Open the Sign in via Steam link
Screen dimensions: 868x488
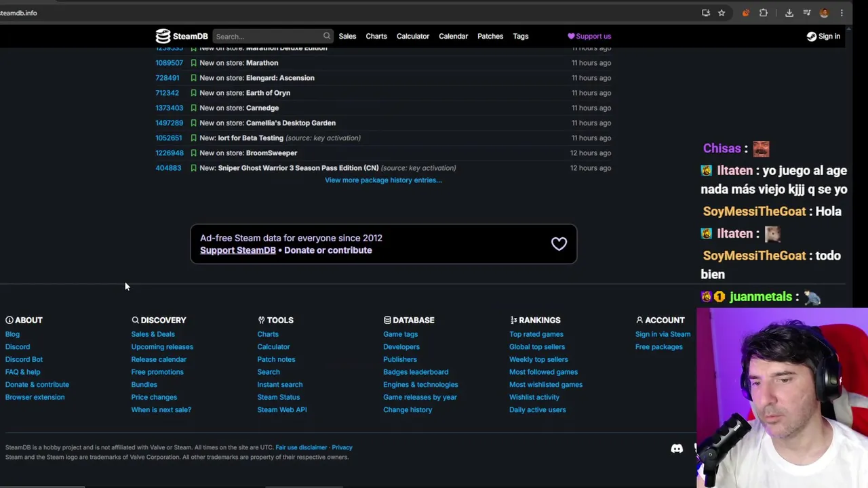(663, 334)
